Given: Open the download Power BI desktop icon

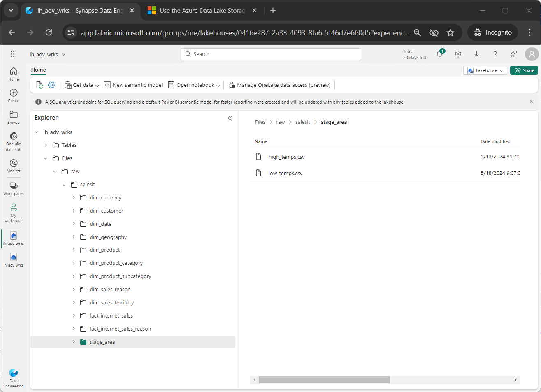Looking at the screenshot, I should (476, 54).
